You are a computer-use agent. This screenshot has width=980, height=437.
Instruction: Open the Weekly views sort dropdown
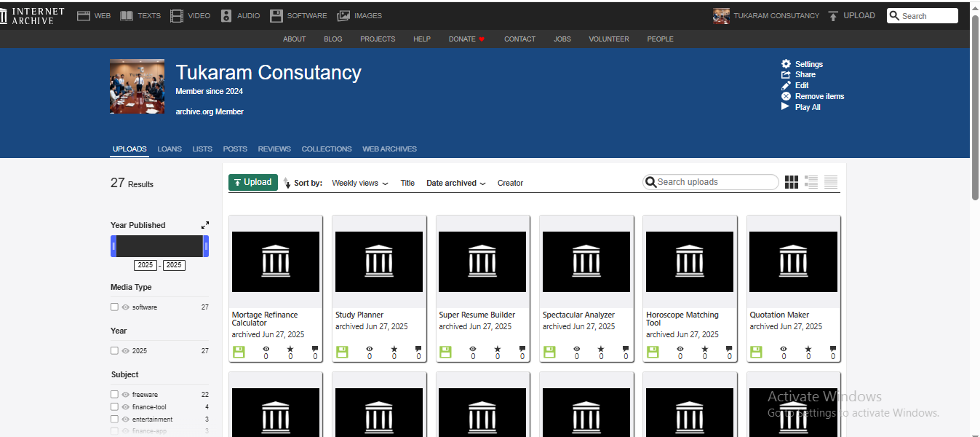(359, 183)
